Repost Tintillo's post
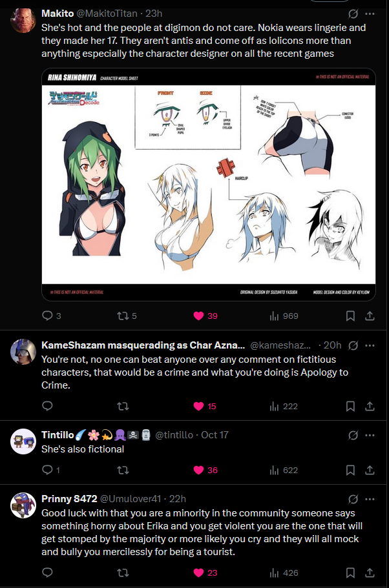 [122, 470]
